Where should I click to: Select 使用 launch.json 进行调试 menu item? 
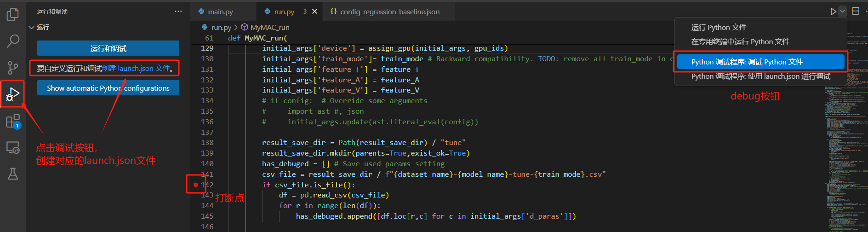760,76
